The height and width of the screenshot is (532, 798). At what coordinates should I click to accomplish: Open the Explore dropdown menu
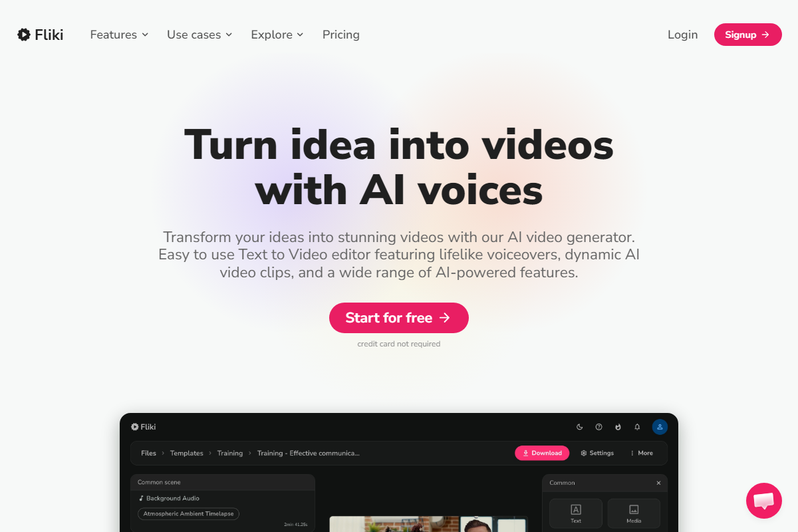[x=277, y=35]
